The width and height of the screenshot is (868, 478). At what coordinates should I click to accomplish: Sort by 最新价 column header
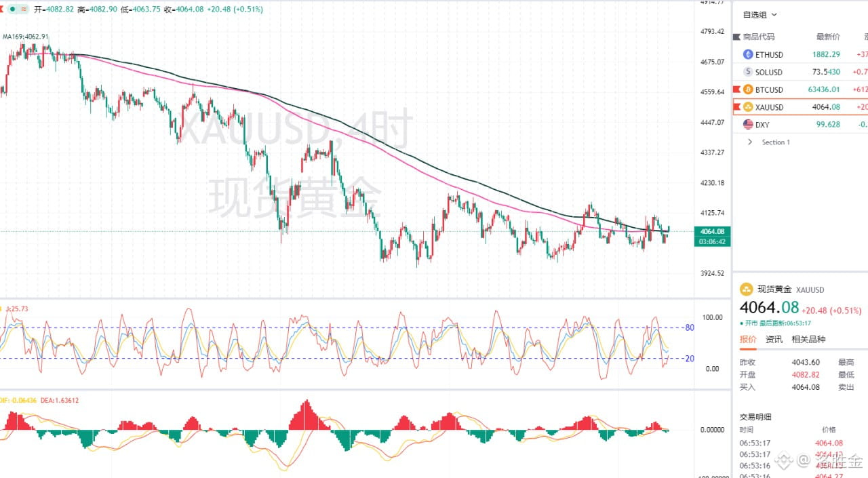pos(828,37)
